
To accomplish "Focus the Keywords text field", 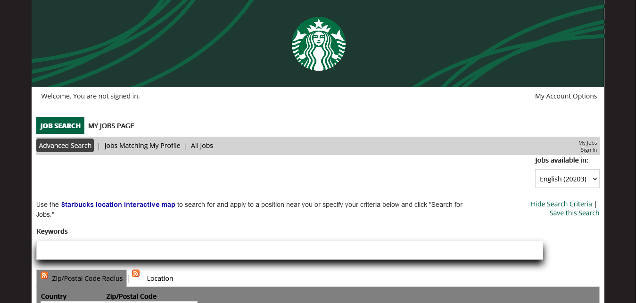I will (x=289, y=250).
